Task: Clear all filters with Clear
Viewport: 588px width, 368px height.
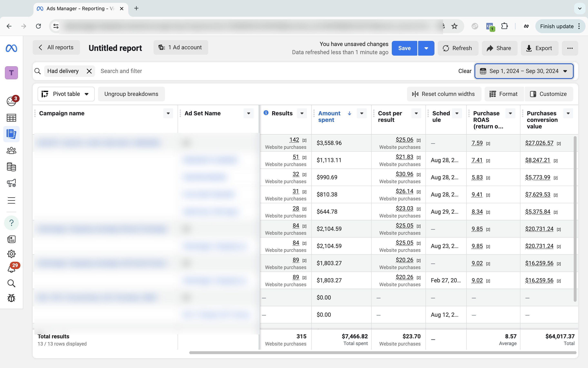Action: [464, 71]
